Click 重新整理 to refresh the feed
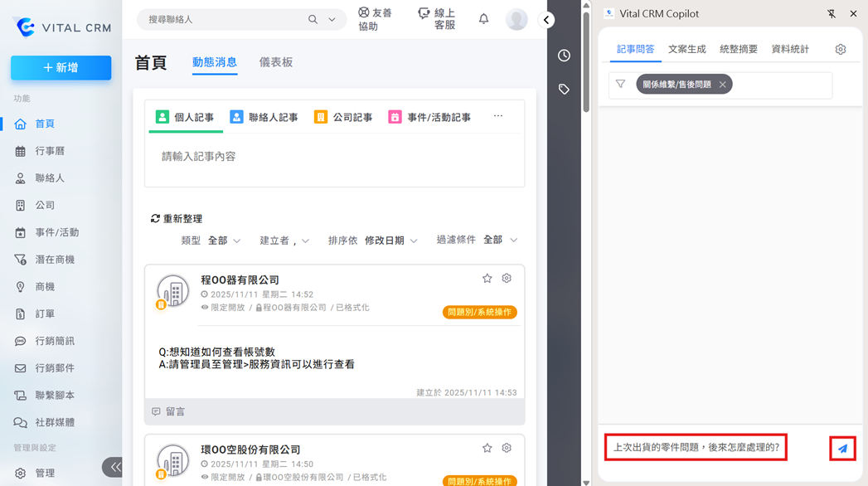 (x=177, y=219)
